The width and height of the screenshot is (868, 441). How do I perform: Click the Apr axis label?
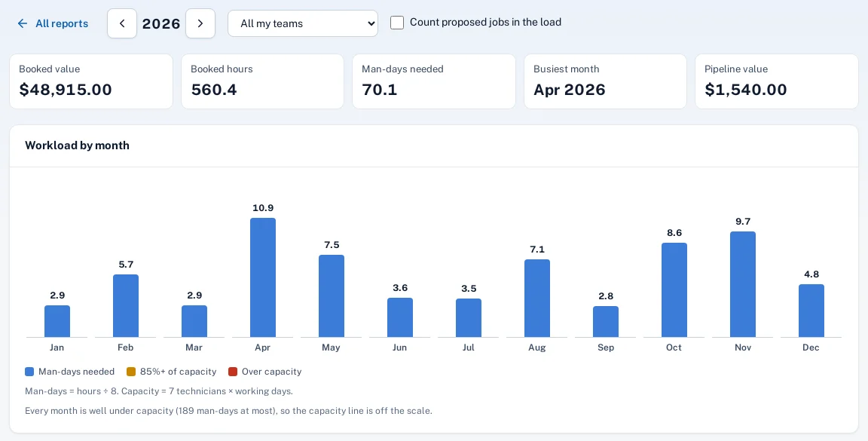point(262,348)
